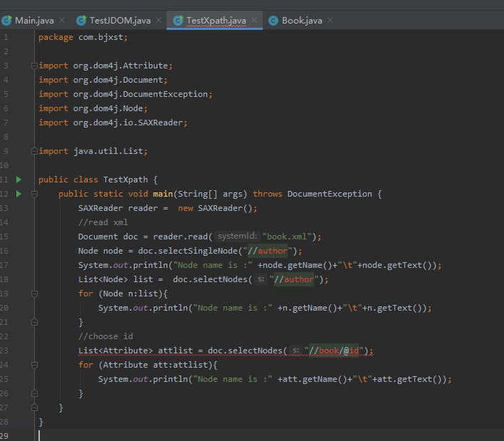Click throws DocumentException in the signature
This screenshot has width=504, height=441.
coord(313,194)
